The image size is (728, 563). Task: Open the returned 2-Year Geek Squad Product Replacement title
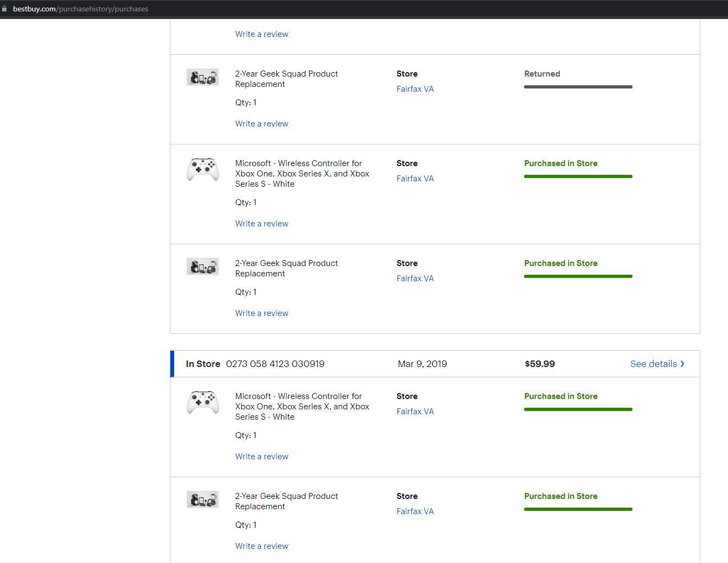(x=286, y=79)
